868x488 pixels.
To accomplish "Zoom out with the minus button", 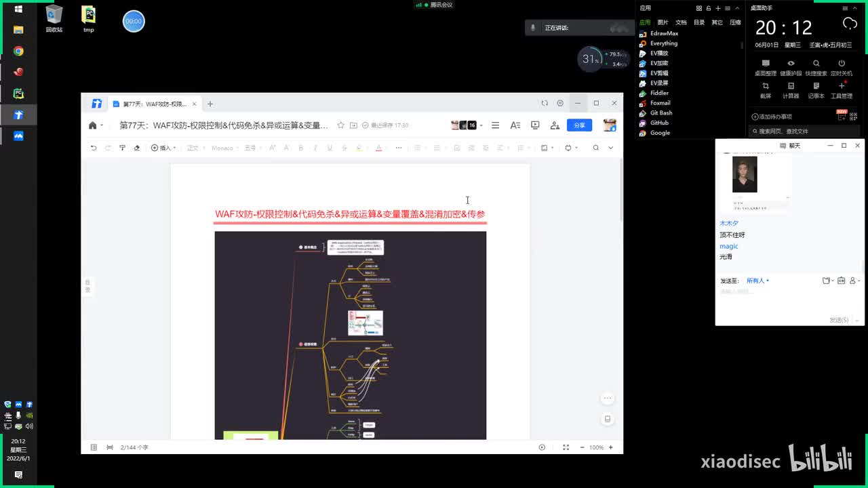I will tap(582, 447).
